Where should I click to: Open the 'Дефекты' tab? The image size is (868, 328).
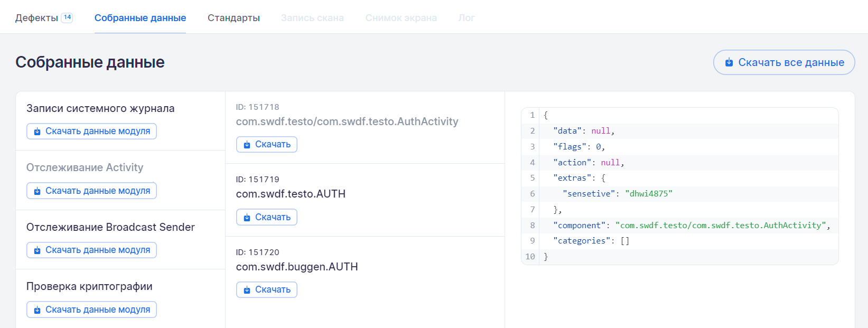(x=36, y=18)
